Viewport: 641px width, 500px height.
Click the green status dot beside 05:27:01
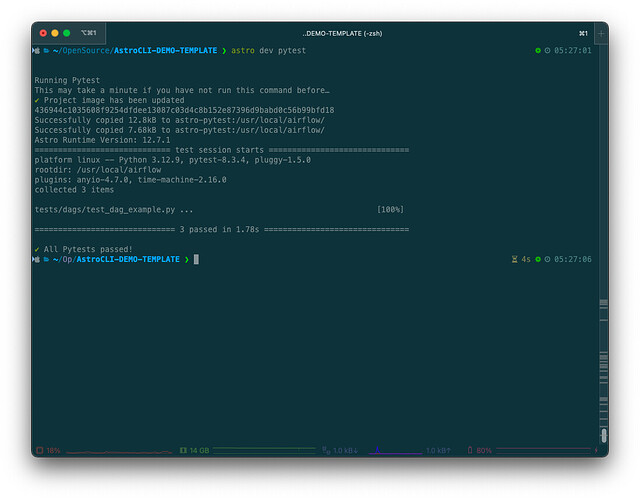pyautogui.click(x=538, y=51)
